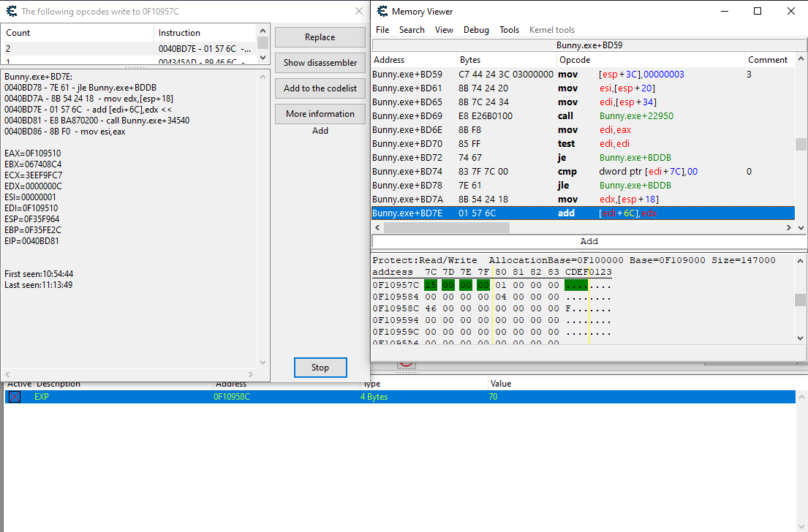Screen dimensions: 808x532
Task: Open the Debug menu
Action: [476, 30]
